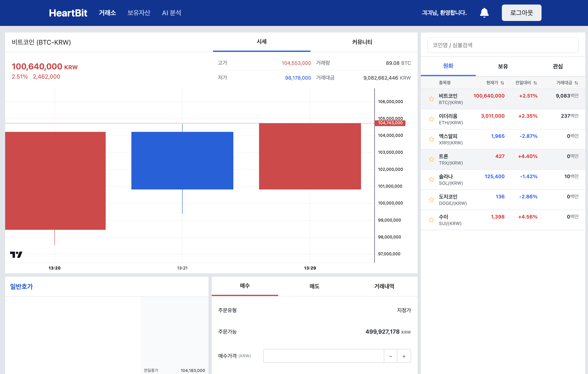The height and width of the screenshot is (374, 588).
Task: Star the 트론 TRX coin
Action: coord(431,159)
